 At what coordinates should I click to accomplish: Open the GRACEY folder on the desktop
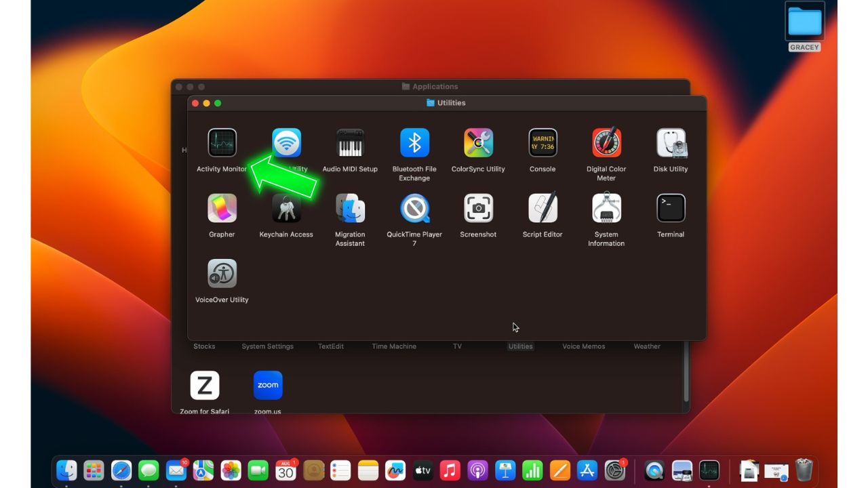click(x=805, y=22)
